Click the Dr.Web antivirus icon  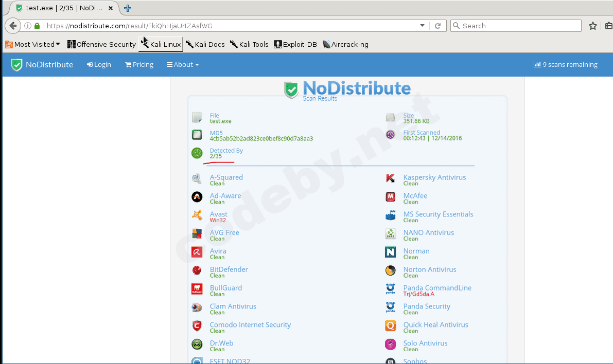[x=197, y=344]
